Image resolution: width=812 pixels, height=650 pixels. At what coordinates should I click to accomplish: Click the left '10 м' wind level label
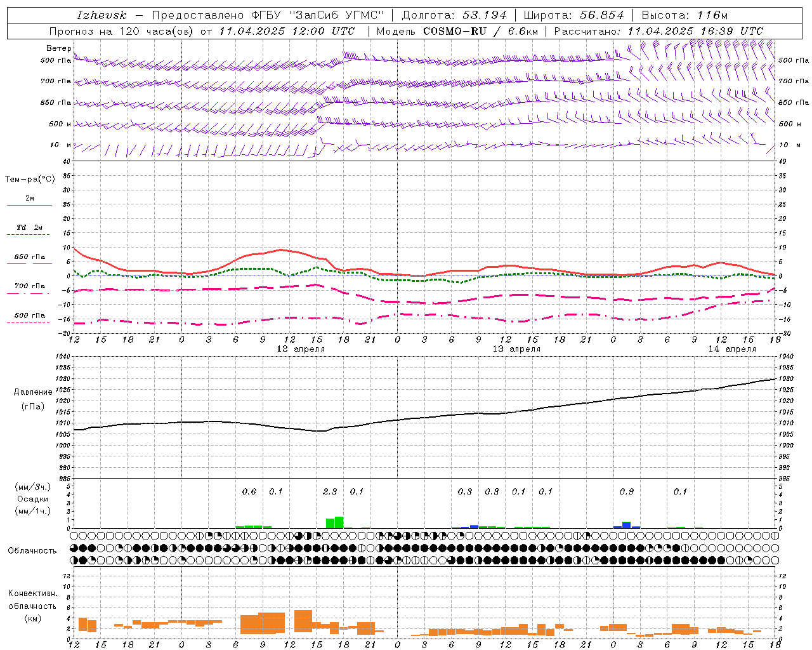(60, 145)
